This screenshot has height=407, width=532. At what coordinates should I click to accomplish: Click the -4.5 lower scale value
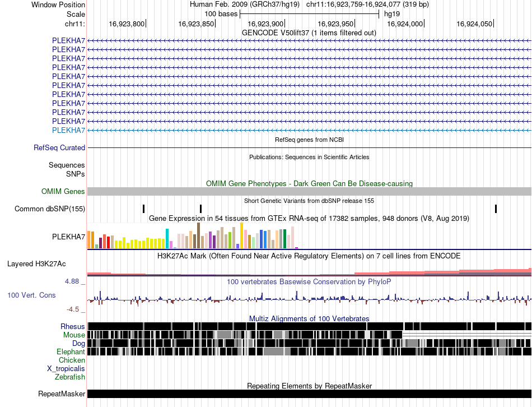(x=73, y=309)
